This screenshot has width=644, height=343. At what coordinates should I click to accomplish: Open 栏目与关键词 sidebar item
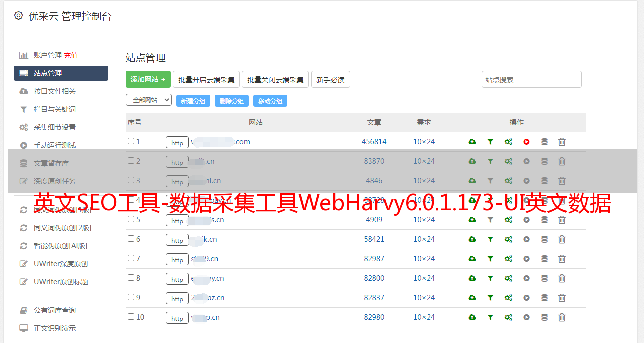pyautogui.click(x=55, y=109)
